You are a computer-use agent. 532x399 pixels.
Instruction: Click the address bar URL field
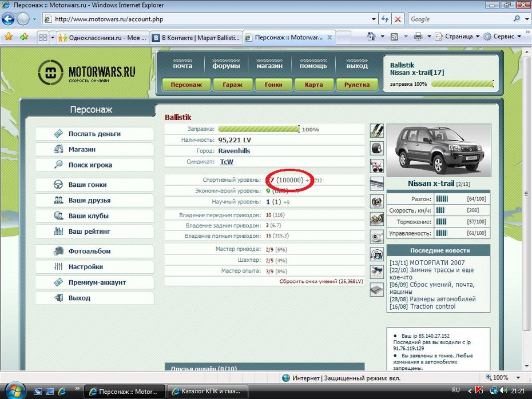point(207,19)
